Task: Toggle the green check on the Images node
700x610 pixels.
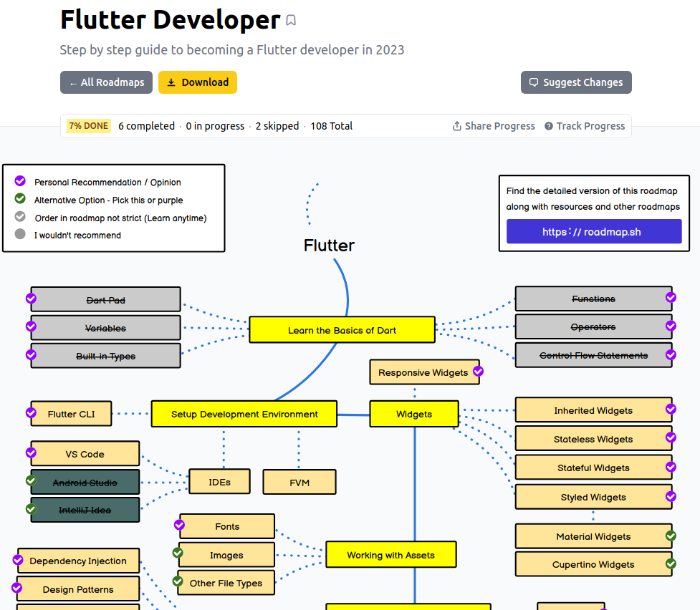Action: (177, 552)
